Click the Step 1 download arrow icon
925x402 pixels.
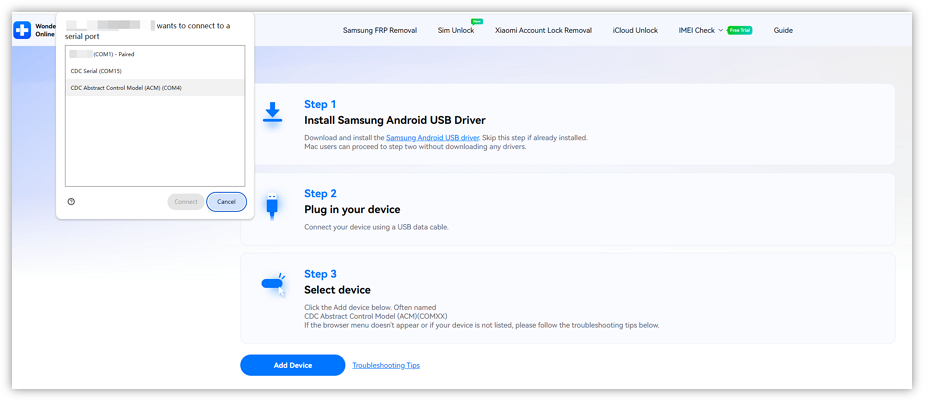click(272, 112)
